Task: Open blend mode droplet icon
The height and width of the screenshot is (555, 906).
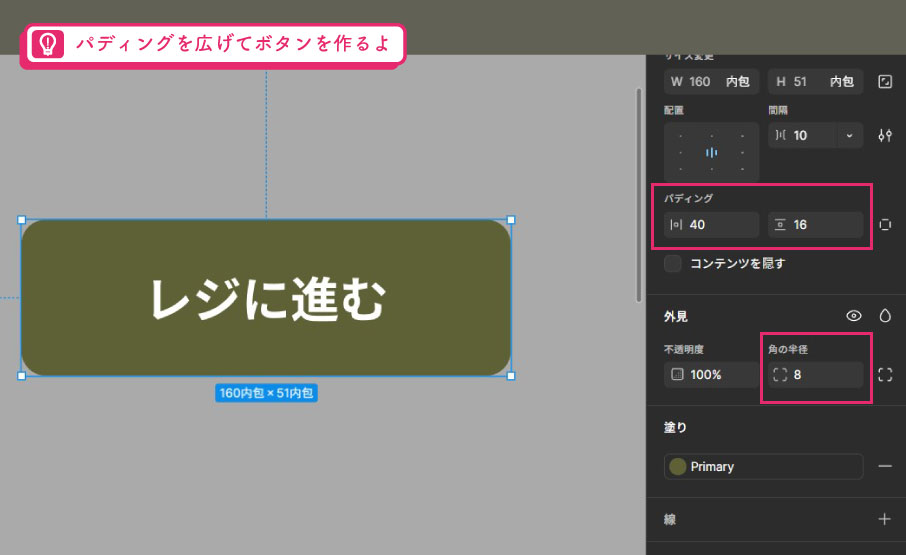Action: pyautogui.click(x=885, y=316)
